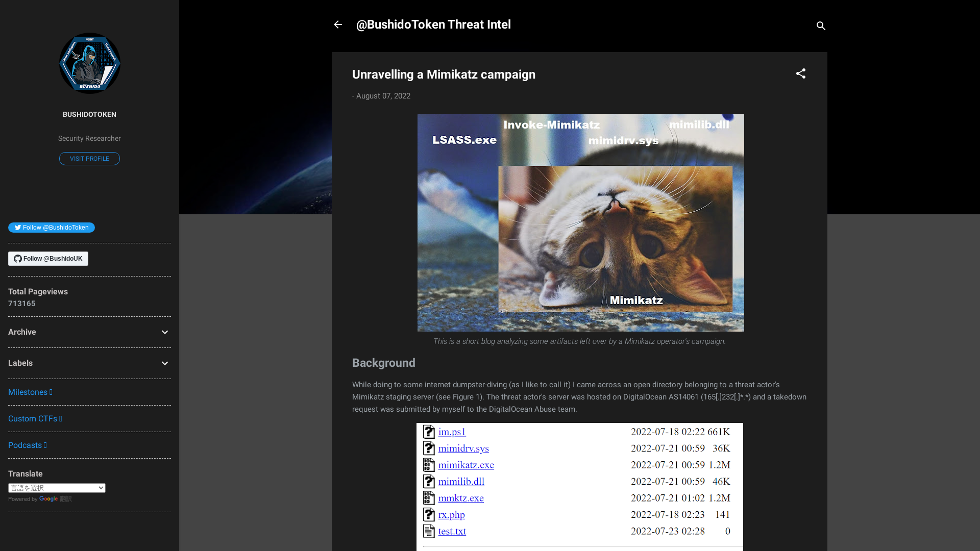Click the text file icon beside test.txt
Screen dimensions: 980x551
(x=429, y=531)
